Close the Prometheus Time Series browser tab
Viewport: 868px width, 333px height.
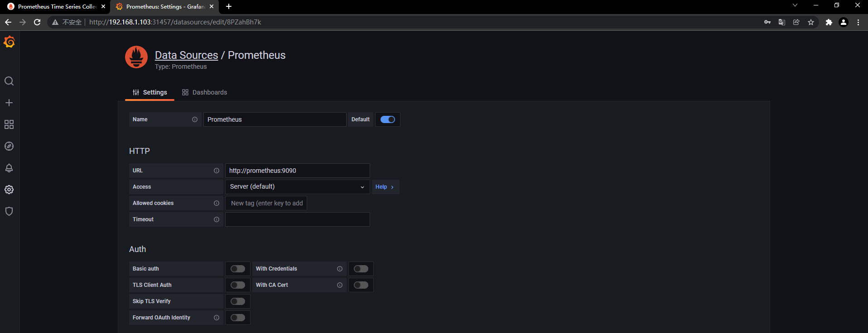[x=103, y=7]
